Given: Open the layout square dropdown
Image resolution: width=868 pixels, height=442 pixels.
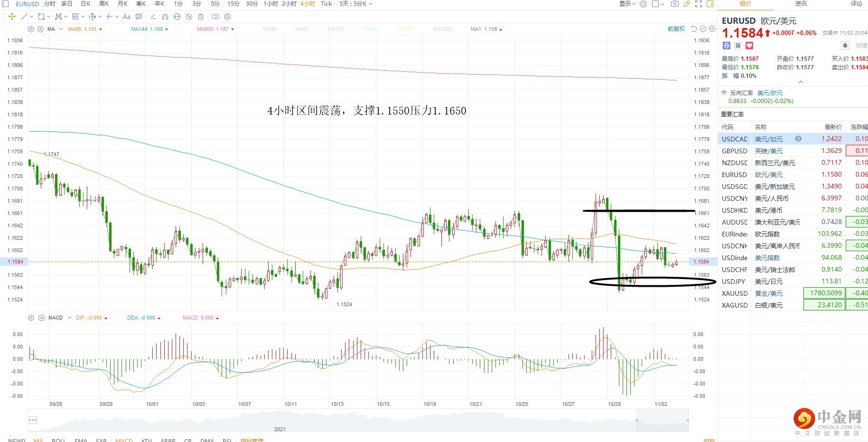Looking at the screenshot, I should point(658,4).
